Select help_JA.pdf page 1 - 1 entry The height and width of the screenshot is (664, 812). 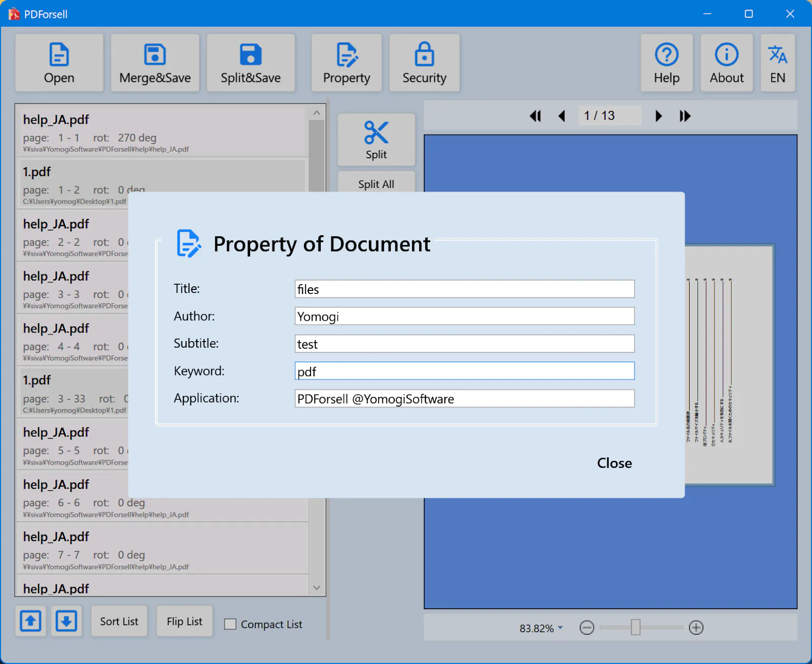click(162, 132)
